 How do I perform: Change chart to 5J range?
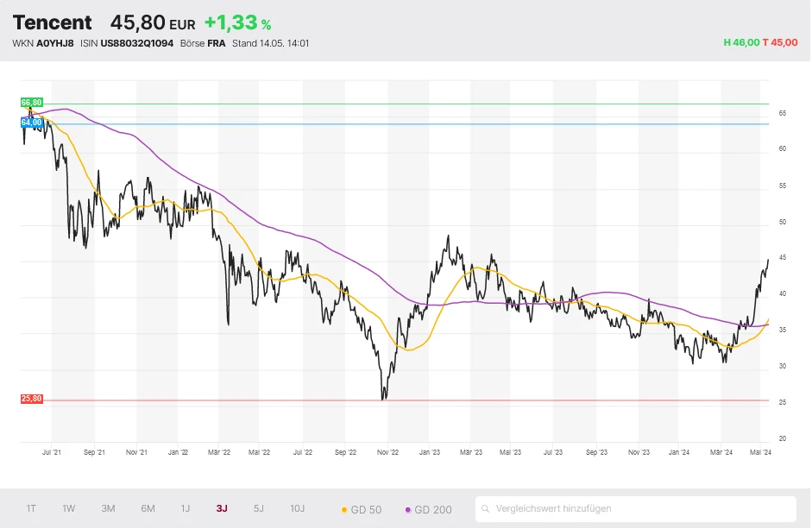259,508
